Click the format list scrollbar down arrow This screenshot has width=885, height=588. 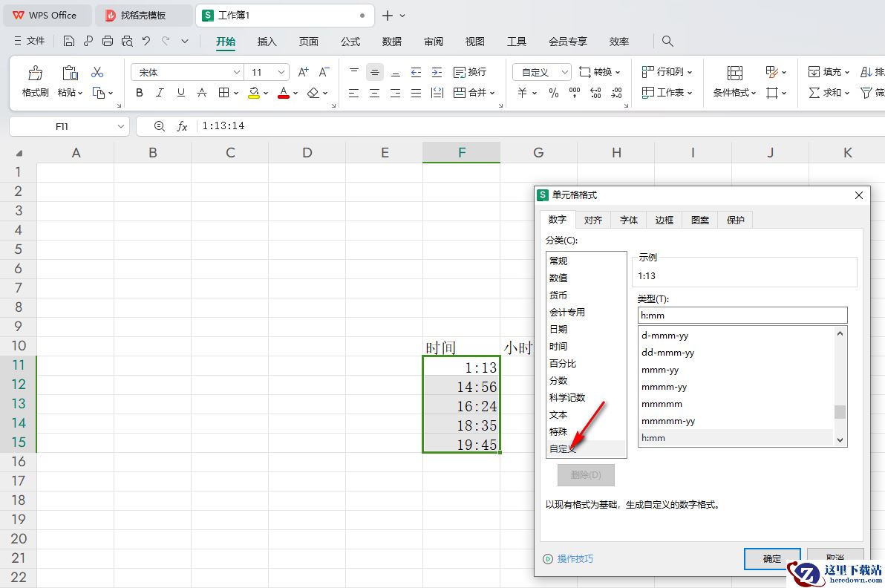pyautogui.click(x=840, y=440)
